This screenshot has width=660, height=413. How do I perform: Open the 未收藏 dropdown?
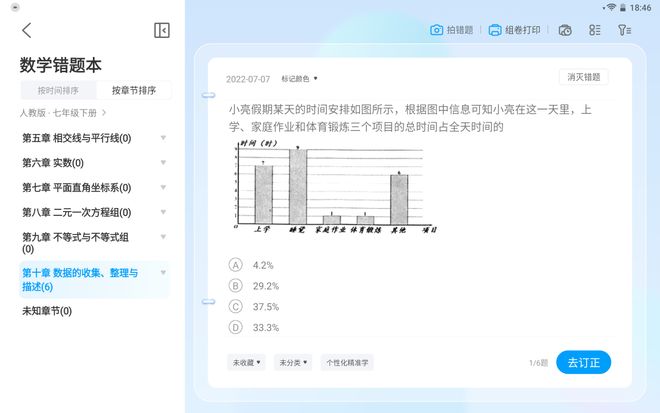tap(246, 362)
